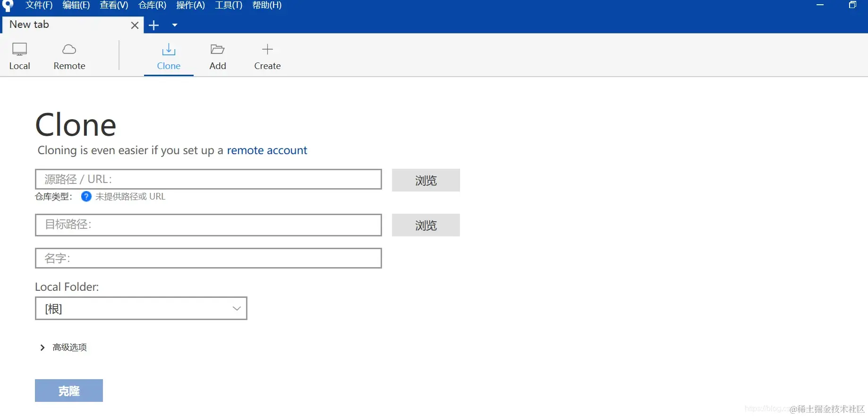Open the 编辑(E) menu
This screenshot has height=417, width=868.
[76, 5]
